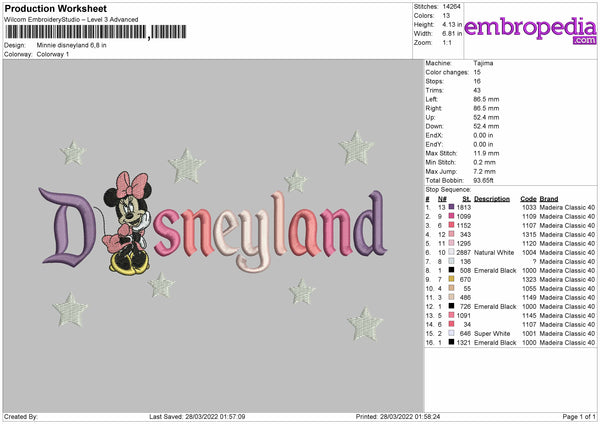The height and width of the screenshot is (424, 600).
Task: Click the Code column header
Action: point(528,199)
